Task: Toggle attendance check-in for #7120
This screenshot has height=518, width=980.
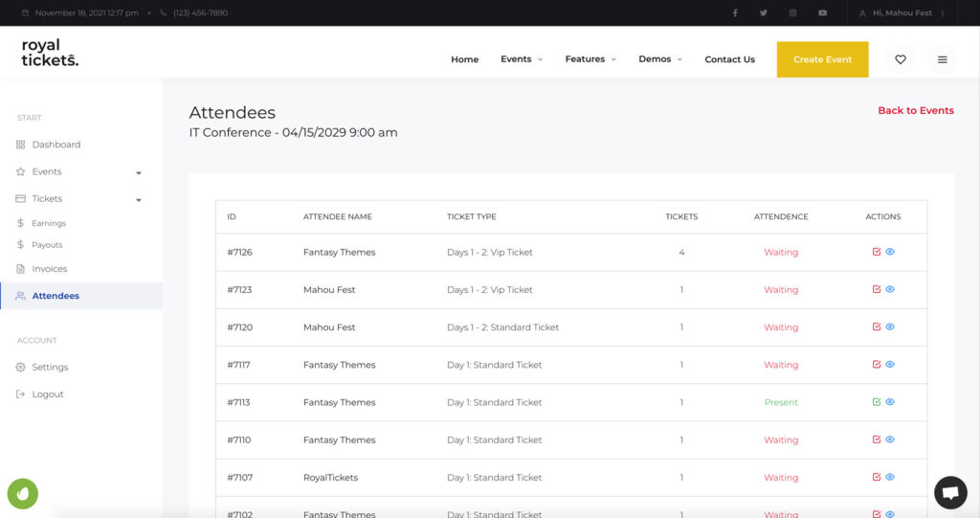Action: tap(877, 327)
